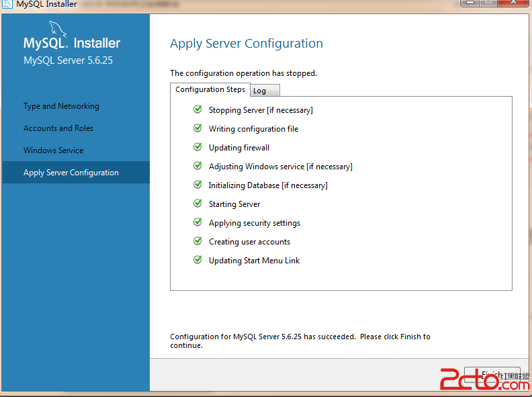Click 'Applying security settings' step text
532x397 pixels.
[255, 223]
